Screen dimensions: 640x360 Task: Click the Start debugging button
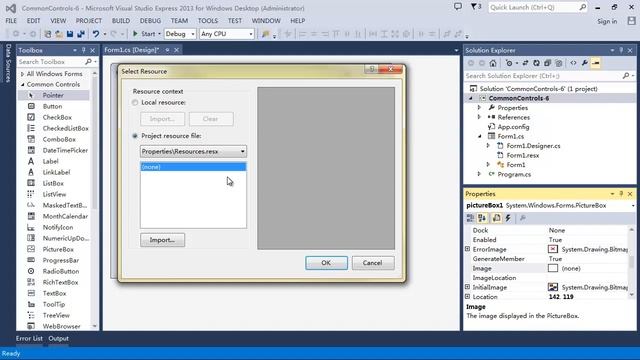pyautogui.click(x=144, y=34)
